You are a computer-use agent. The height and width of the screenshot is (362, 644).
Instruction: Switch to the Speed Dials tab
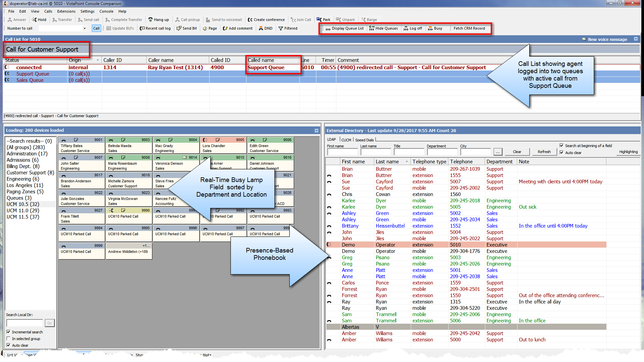(x=365, y=140)
